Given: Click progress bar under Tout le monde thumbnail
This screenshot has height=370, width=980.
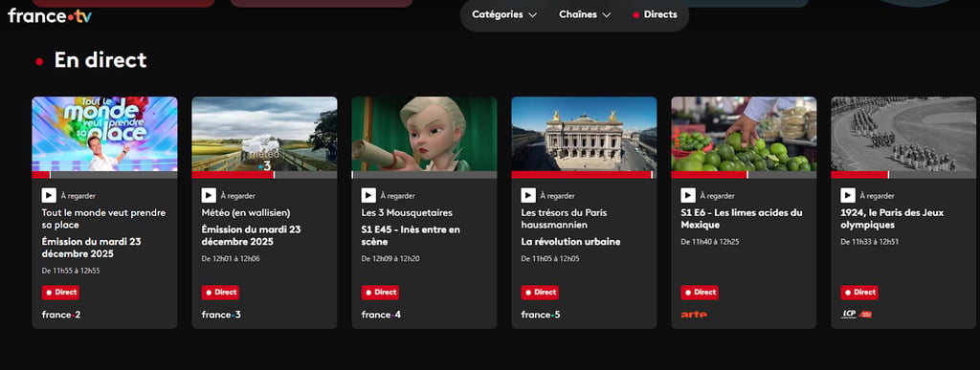Looking at the screenshot, I should tap(104, 175).
